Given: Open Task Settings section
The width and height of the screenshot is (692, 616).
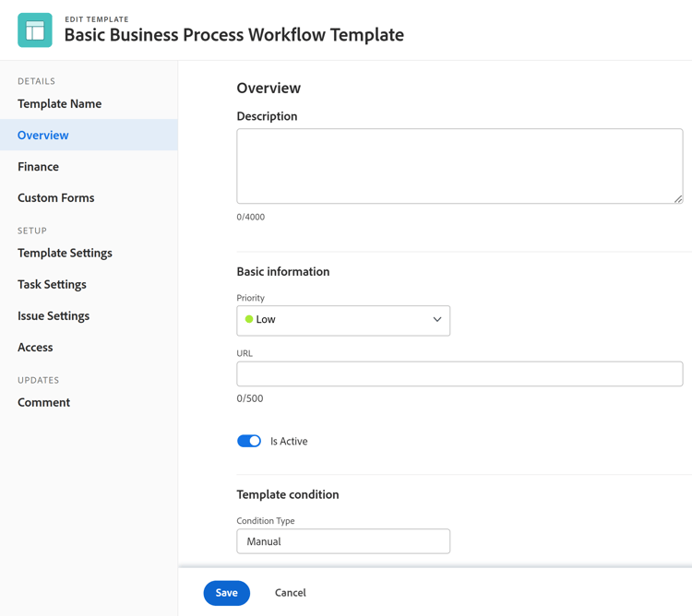Looking at the screenshot, I should [x=53, y=284].
